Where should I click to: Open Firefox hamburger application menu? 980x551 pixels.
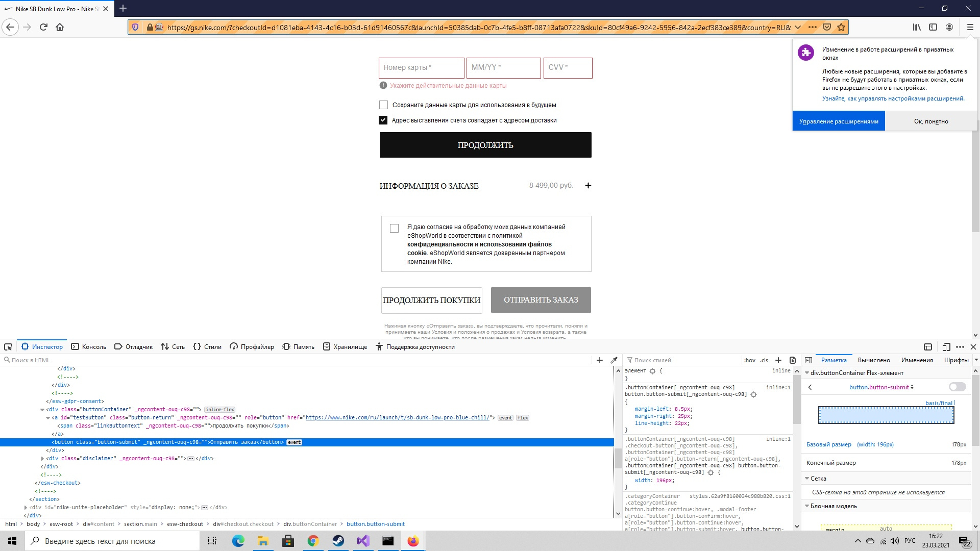(x=970, y=27)
